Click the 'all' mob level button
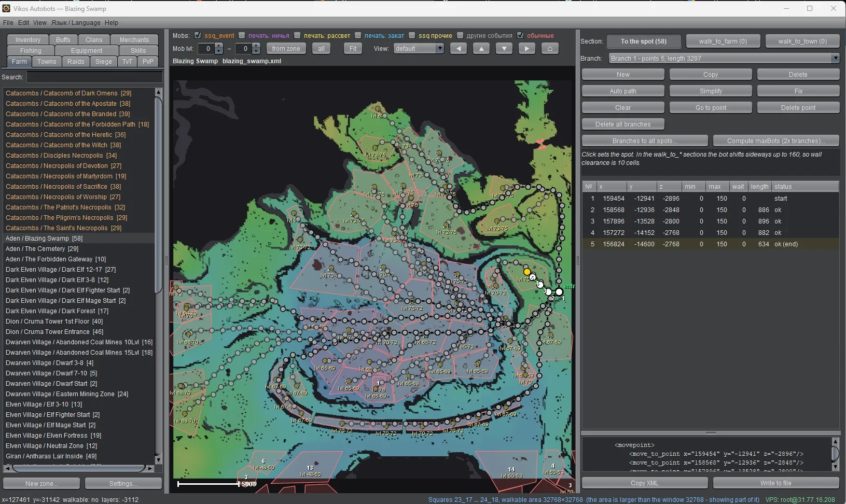 tap(322, 48)
